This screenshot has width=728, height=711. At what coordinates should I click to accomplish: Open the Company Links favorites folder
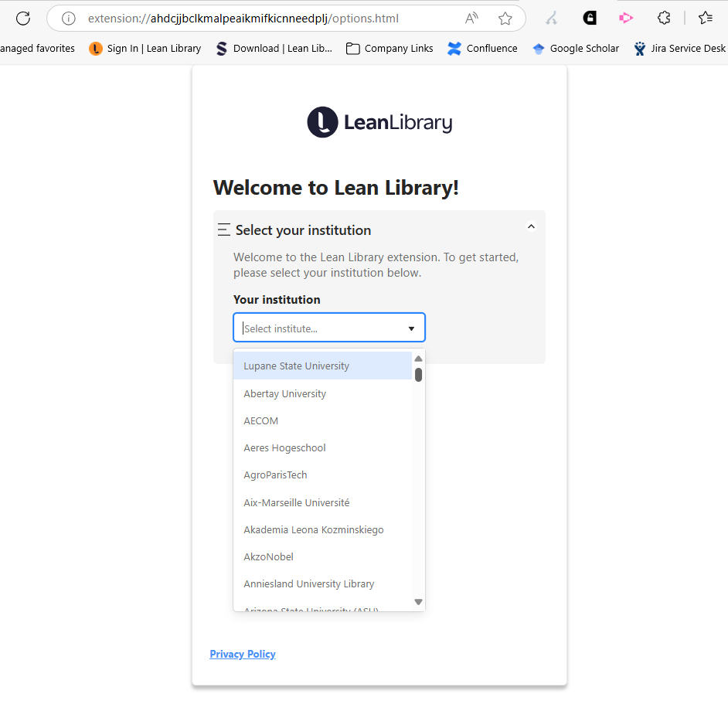pos(389,48)
